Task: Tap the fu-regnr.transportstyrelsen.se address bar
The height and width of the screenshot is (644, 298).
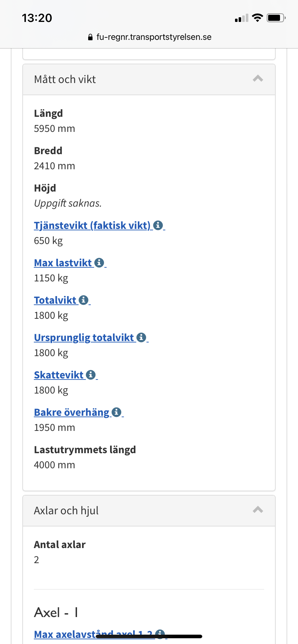Action: point(154,37)
